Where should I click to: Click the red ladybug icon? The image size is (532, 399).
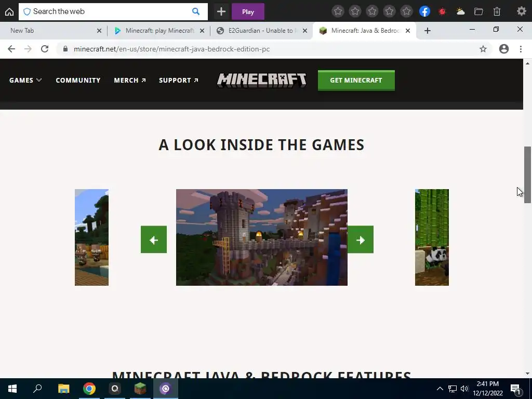click(x=442, y=11)
